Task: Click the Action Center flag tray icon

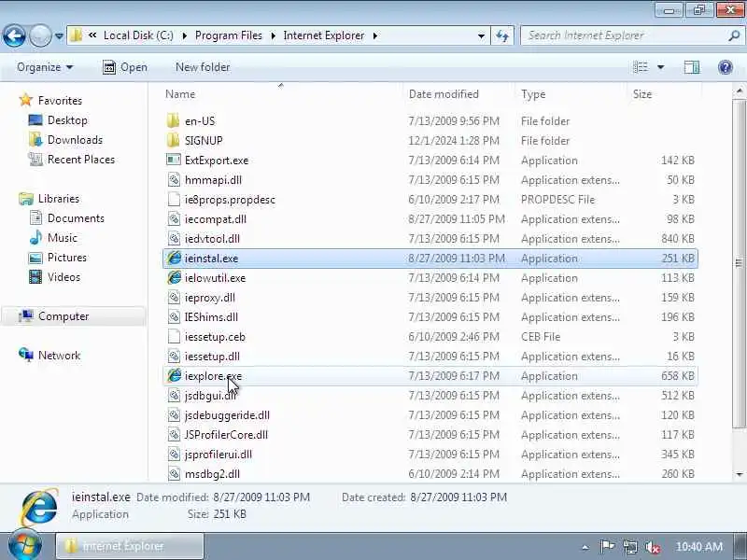Action: point(607,547)
